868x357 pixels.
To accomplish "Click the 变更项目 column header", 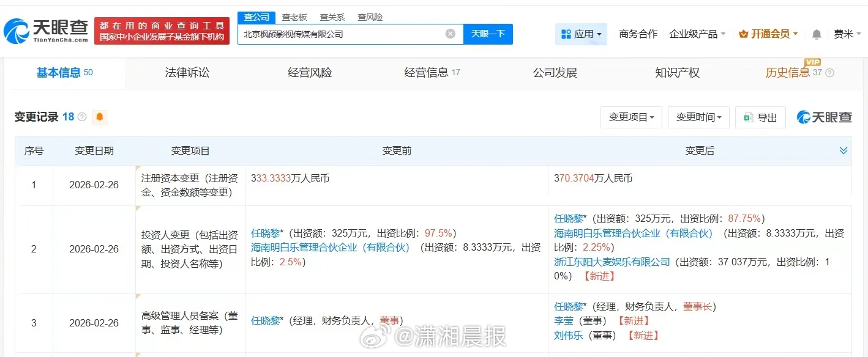I will (x=190, y=151).
